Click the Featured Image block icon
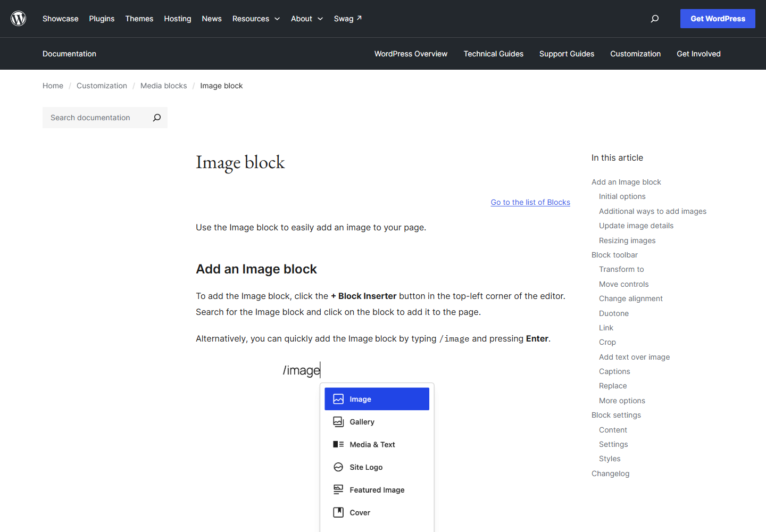The width and height of the screenshot is (766, 532). tap(338, 489)
